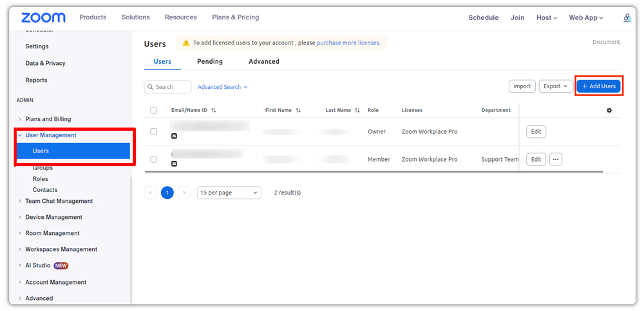Screen dimensions: 644x311
Task: Click the Add Users button
Action: click(x=598, y=86)
